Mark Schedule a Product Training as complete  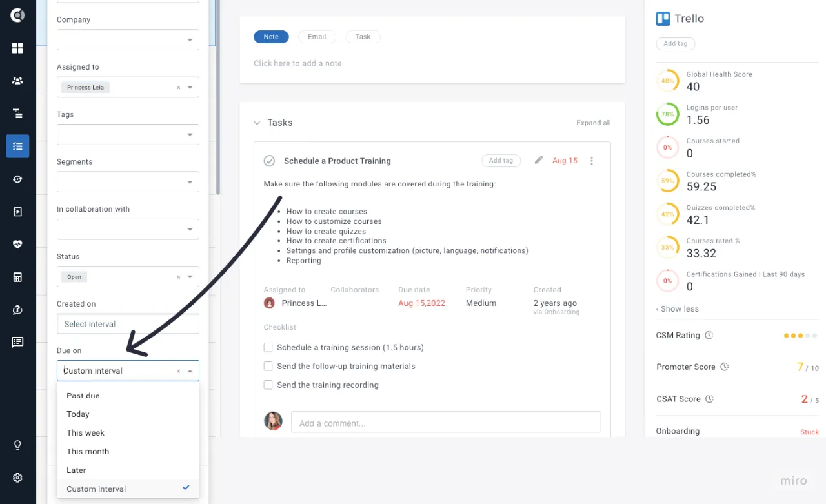pos(270,161)
